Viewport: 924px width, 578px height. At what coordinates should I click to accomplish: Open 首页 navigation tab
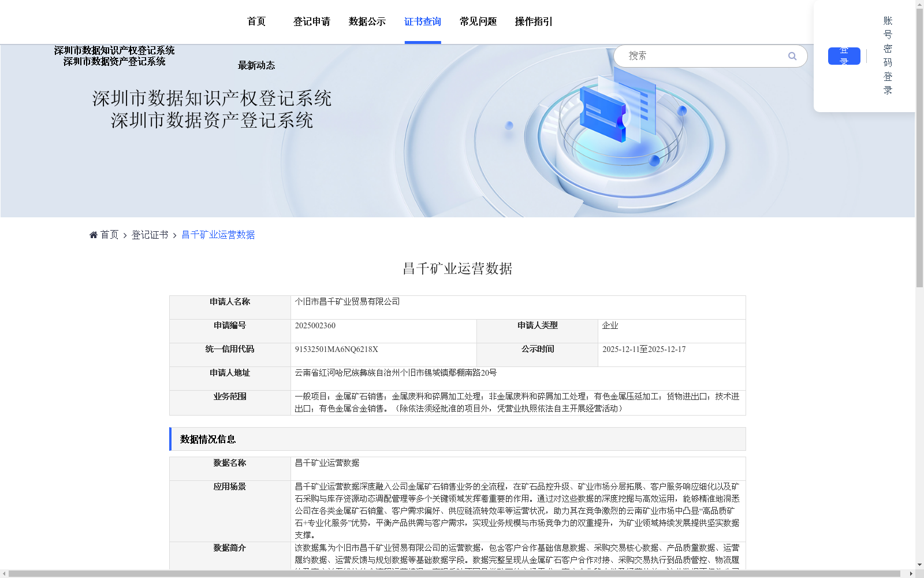click(x=256, y=21)
